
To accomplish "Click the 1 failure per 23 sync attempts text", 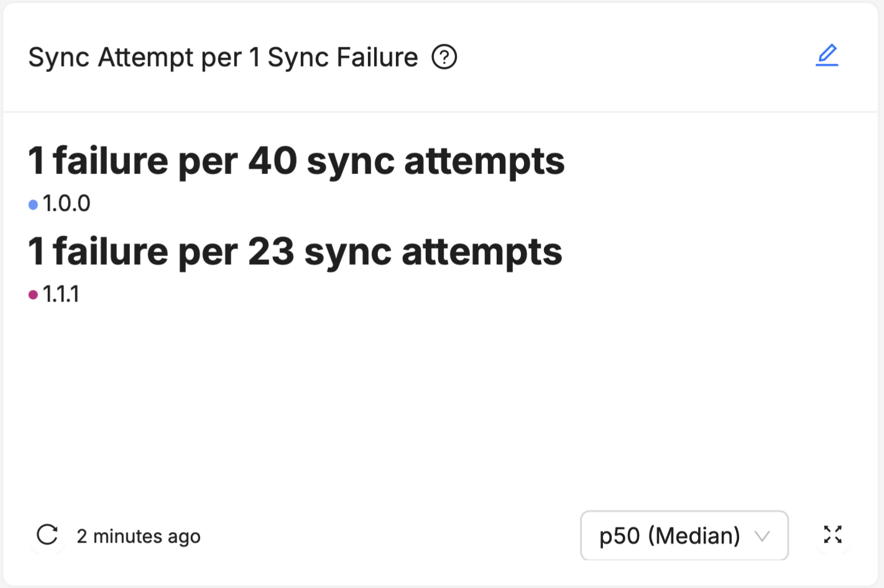I will click(295, 251).
